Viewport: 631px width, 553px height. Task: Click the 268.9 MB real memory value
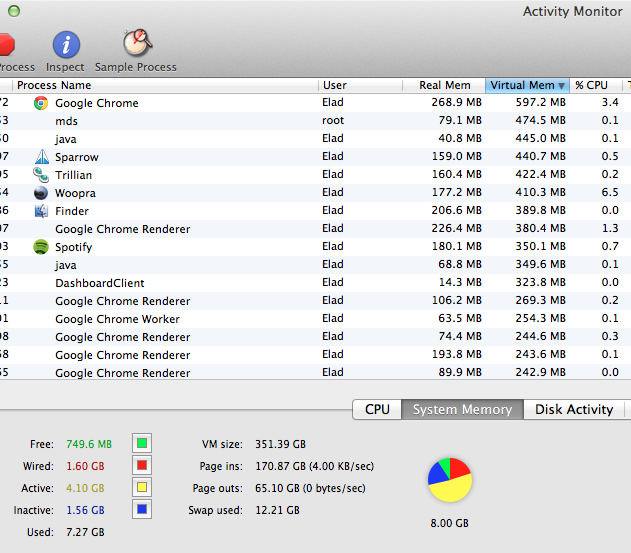[x=456, y=103]
